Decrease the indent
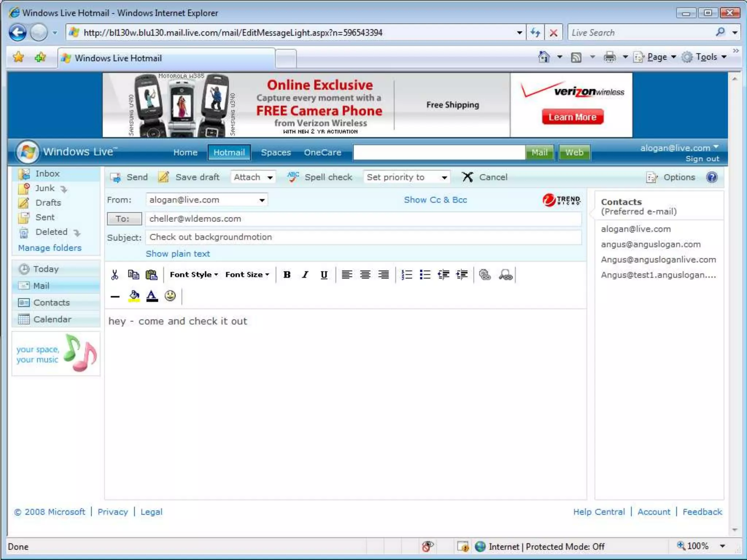Screen dimensions: 747x560 coord(443,275)
